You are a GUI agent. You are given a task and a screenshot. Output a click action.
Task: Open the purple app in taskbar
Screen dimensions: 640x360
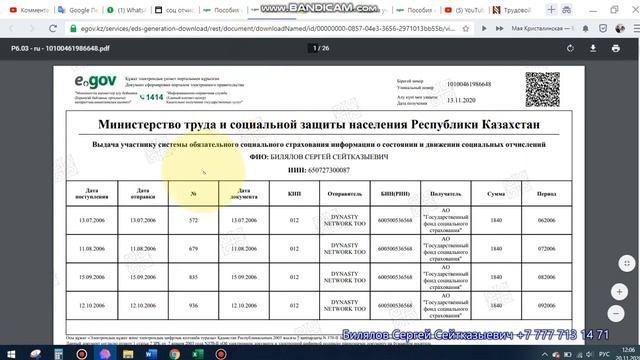[105, 354]
